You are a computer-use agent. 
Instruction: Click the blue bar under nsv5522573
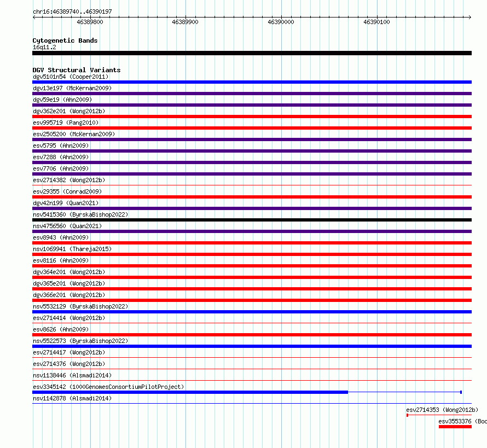[x=252, y=346]
